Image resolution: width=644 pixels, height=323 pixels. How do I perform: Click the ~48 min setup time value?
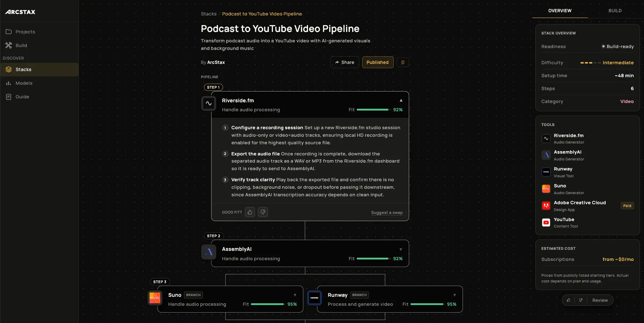tap(624, 75)
